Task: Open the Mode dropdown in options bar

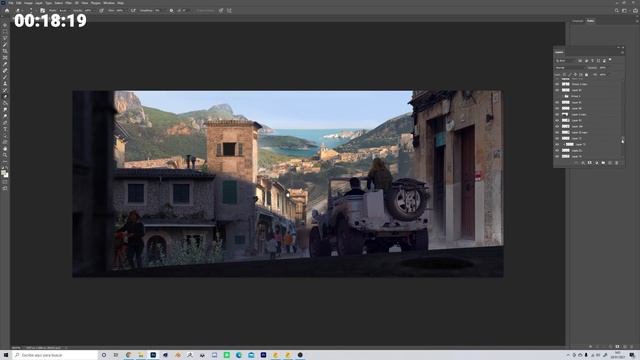Action: [64, 11]
